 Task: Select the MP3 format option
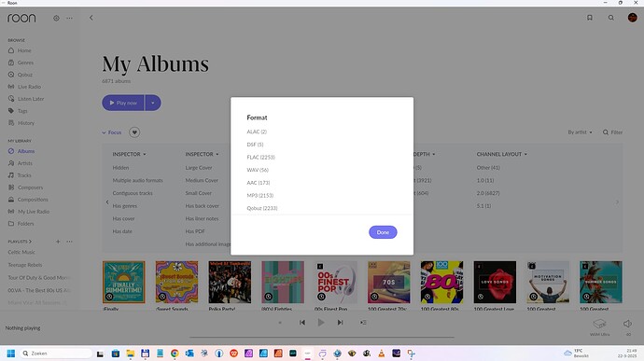260,196
